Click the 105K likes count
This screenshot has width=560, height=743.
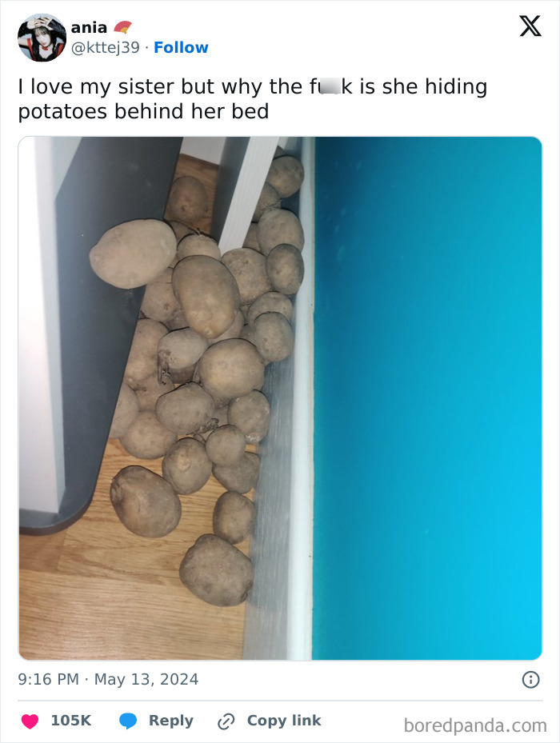pos(71,721)
